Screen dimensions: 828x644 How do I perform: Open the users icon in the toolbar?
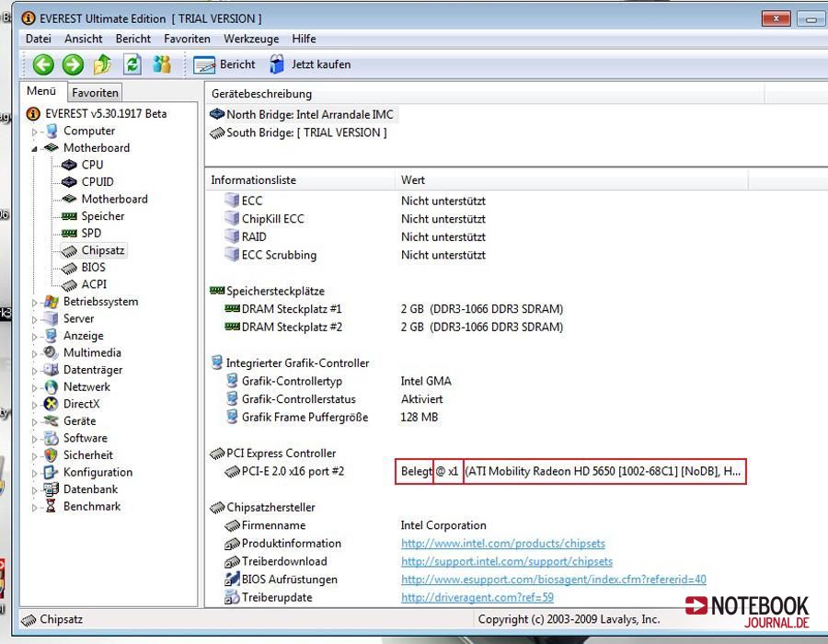pos(162,64)
